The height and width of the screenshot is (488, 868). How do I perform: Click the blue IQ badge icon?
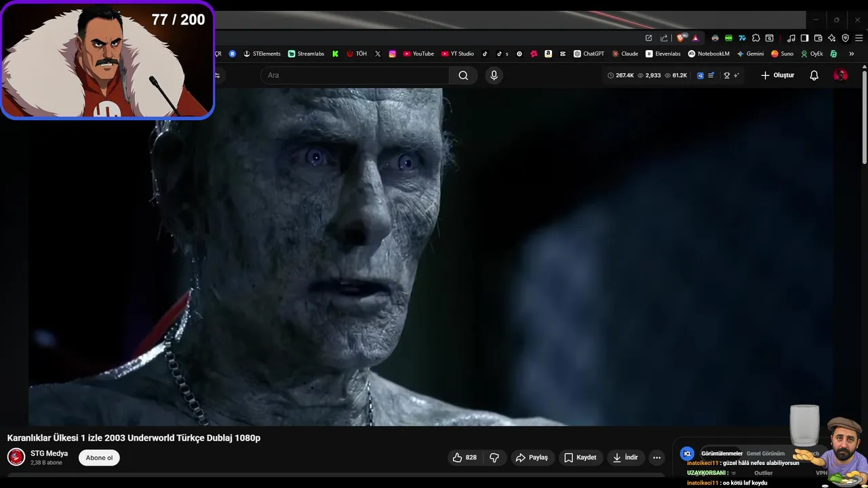[x=687, y=453]
